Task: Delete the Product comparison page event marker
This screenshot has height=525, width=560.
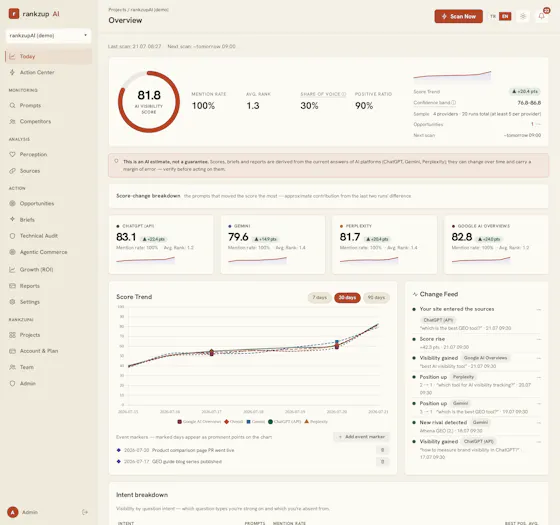Action: click(382, 450)
